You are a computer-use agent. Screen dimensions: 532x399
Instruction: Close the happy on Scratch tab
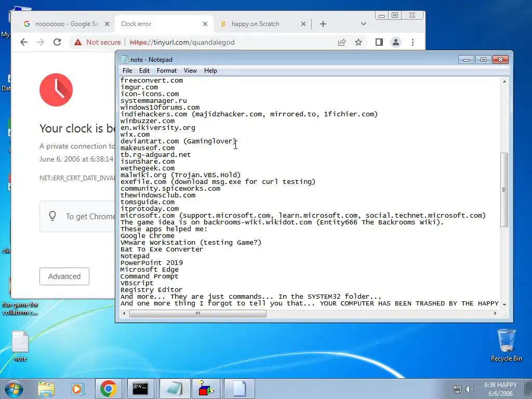[303, 24]
